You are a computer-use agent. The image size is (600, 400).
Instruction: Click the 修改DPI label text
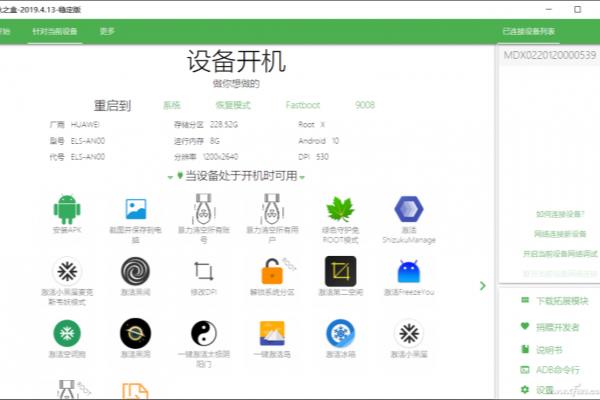[x=204, y=292]
